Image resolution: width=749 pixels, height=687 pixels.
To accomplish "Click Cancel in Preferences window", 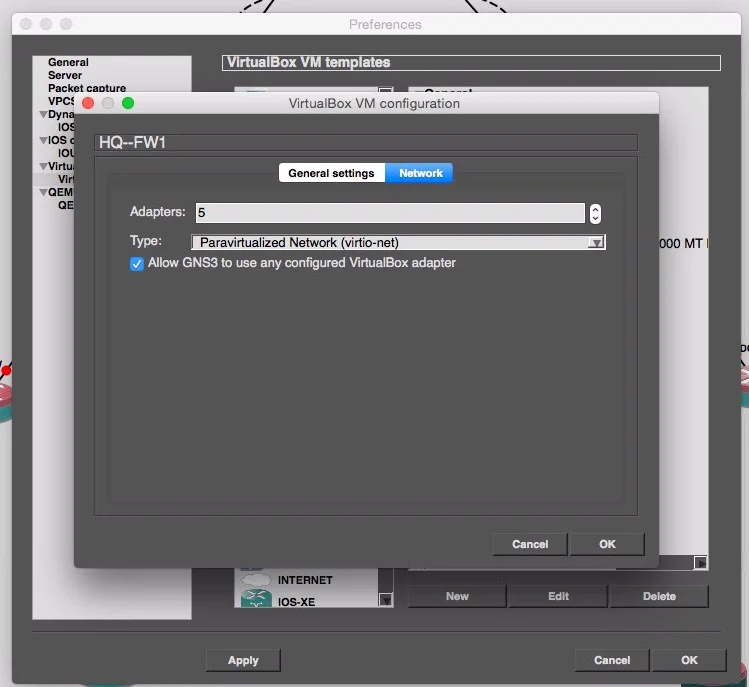I will (x=612, y=660).
